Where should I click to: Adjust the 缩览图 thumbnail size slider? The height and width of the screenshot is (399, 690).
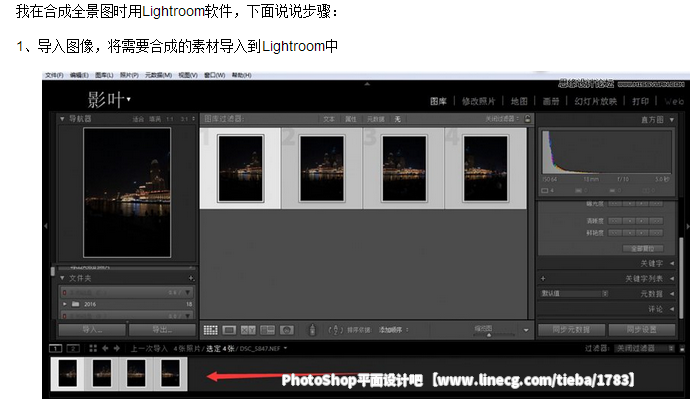click(x=489, y=335)
